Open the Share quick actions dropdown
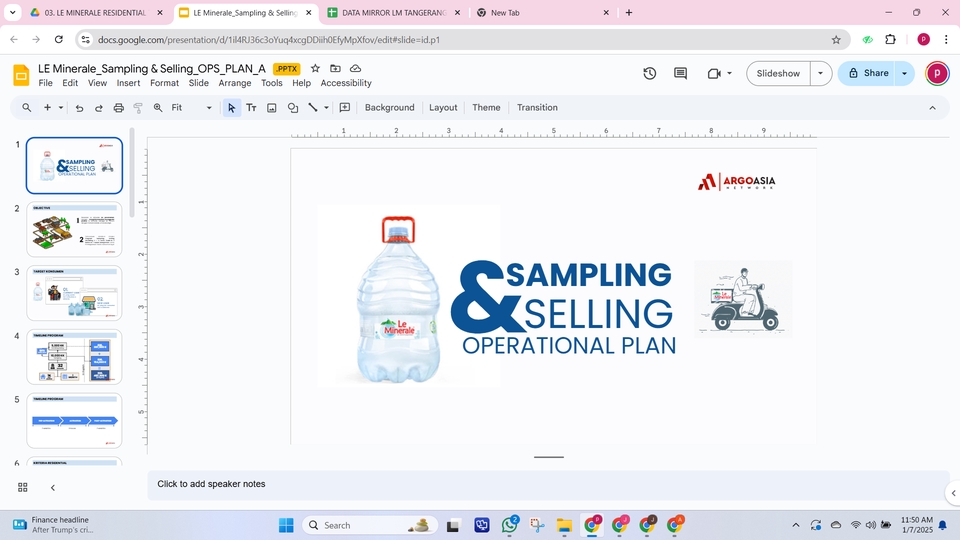The image size is (960, 540). (904, 73)
